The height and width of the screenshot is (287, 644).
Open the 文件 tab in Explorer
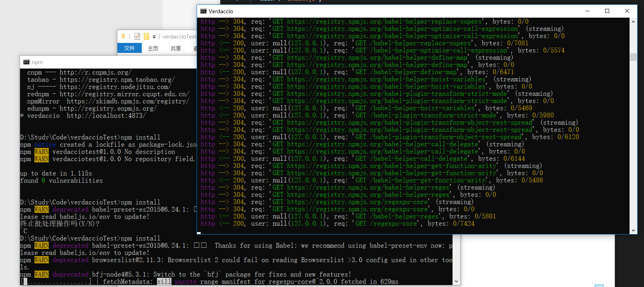click(129, 48)
